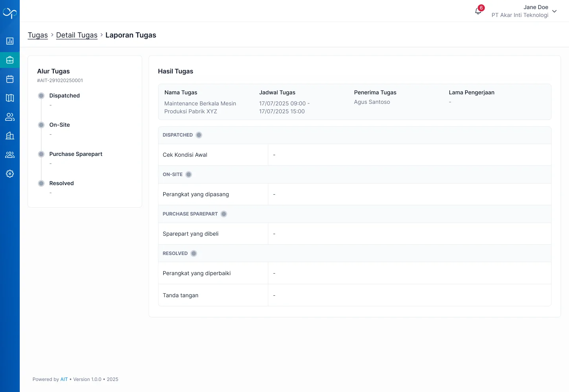Open the tasks briefcase icon in sidebar
569x392 pixels.
point(10,60)
